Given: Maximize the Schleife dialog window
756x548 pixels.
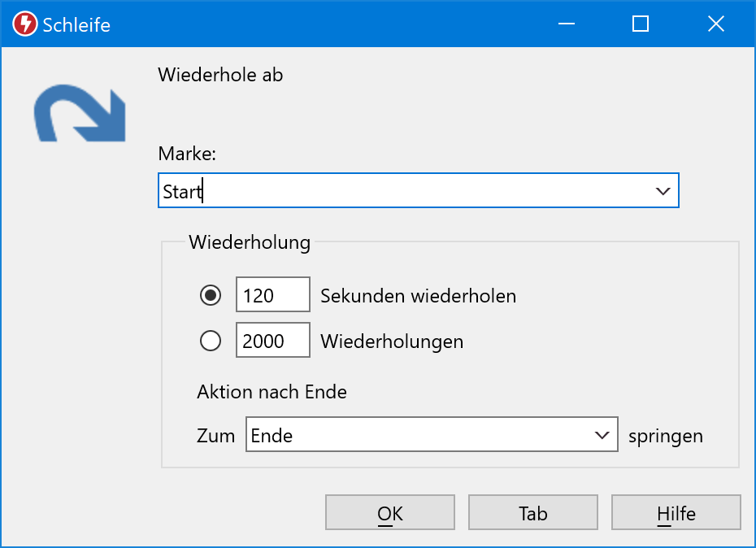Looking at the screenshot, I should (x=641, y=24).
